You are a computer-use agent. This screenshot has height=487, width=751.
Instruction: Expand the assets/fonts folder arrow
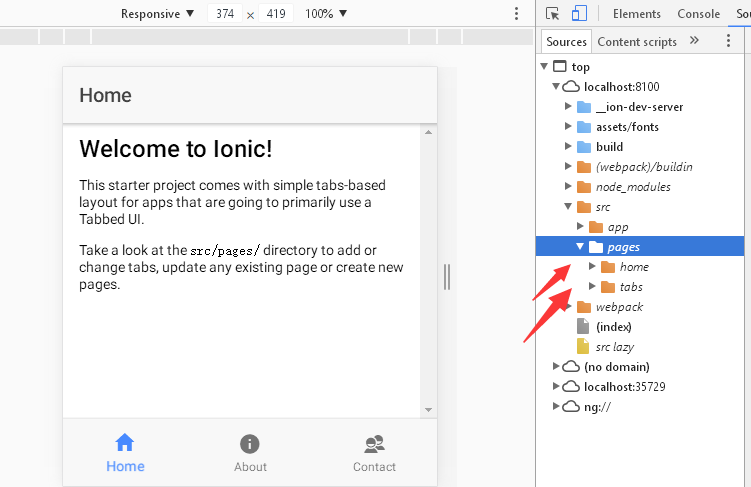click(568, 126)
